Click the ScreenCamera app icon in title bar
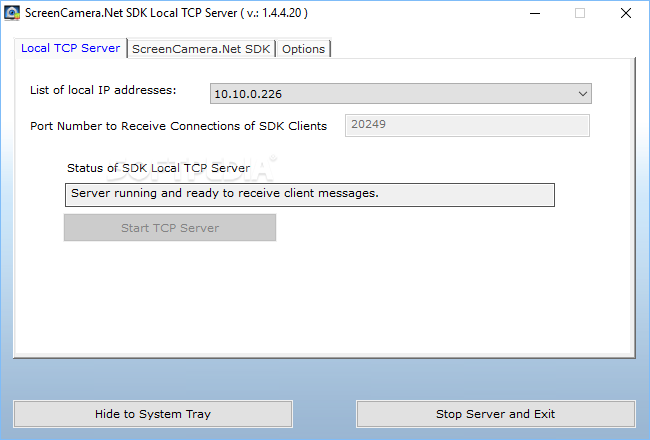 12,13
